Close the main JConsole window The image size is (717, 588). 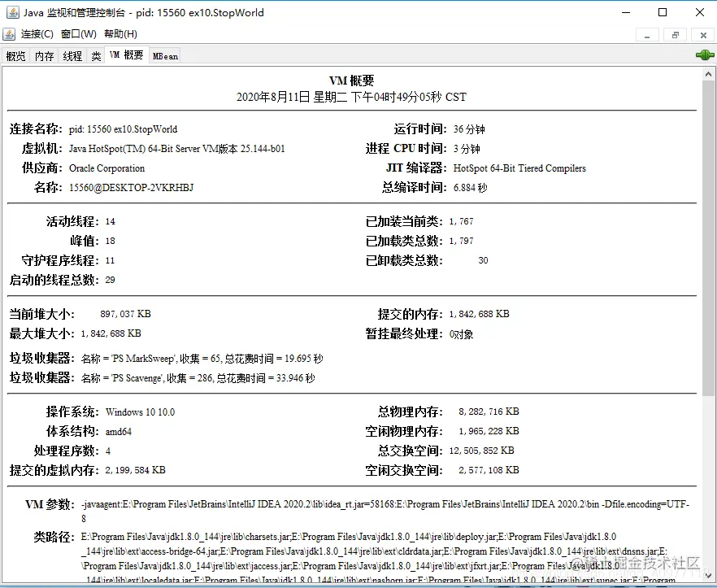point(700,12)
